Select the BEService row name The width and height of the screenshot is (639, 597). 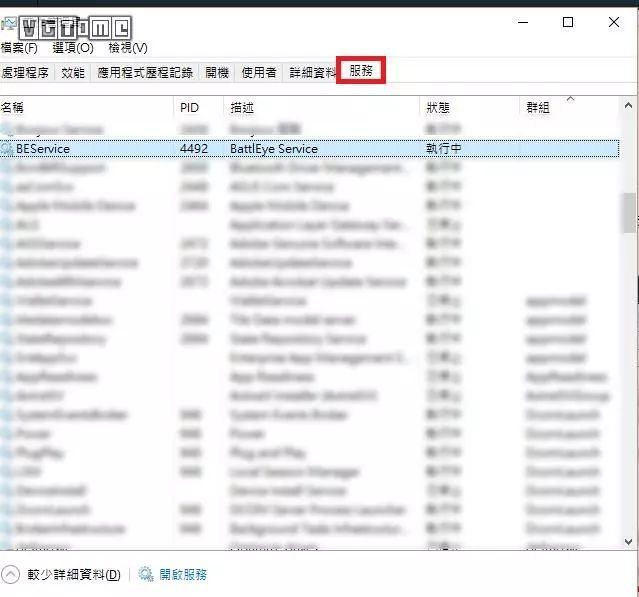pyautogui.click(x=43, y=149)
